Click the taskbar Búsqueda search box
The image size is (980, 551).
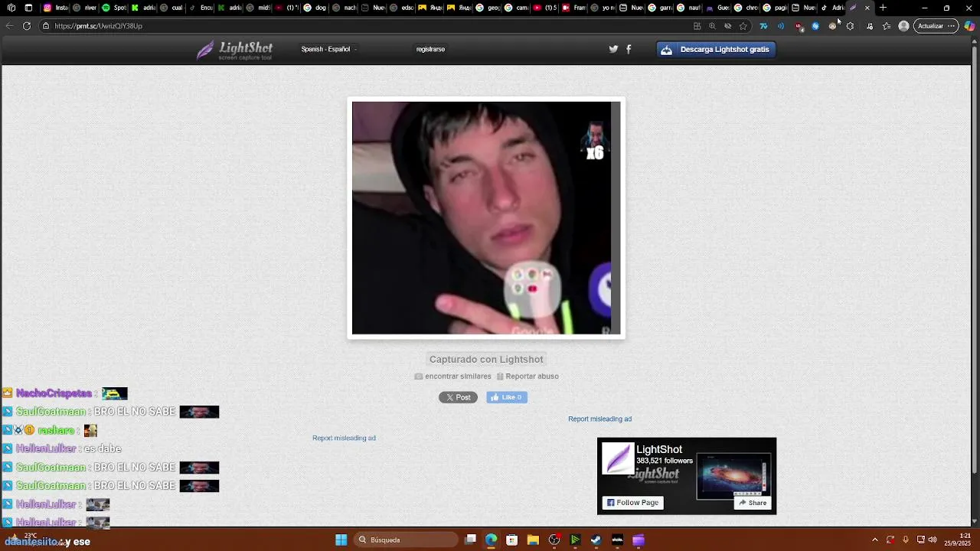pos(404,540)
